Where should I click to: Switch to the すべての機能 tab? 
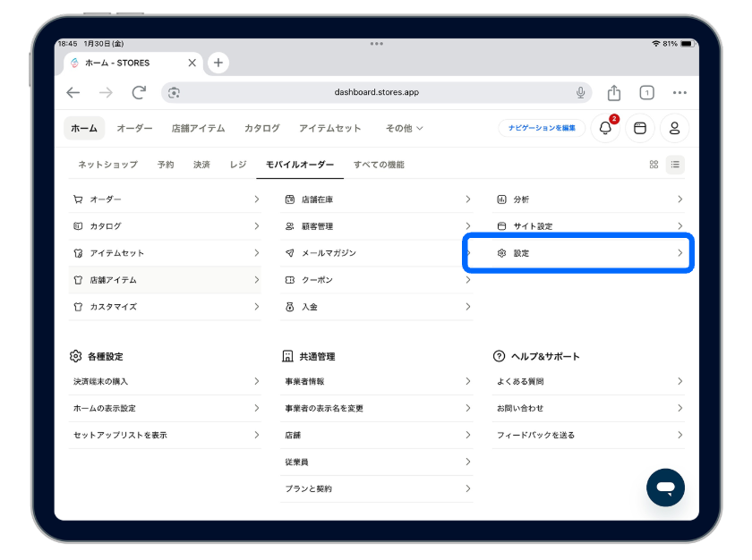[379, 165]
